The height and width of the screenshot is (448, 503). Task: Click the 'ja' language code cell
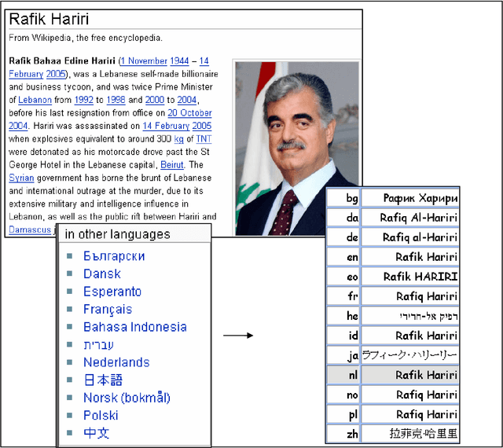pyautogui.click(x=343, y=355)
